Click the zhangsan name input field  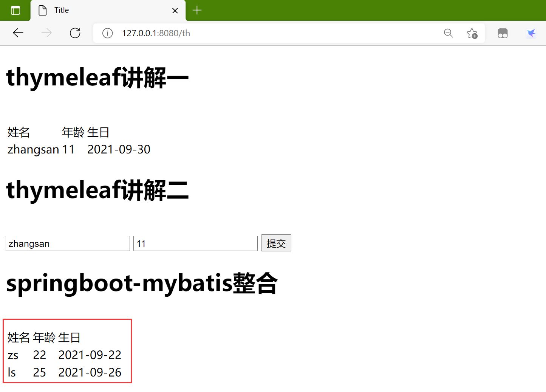pos(68,243)
